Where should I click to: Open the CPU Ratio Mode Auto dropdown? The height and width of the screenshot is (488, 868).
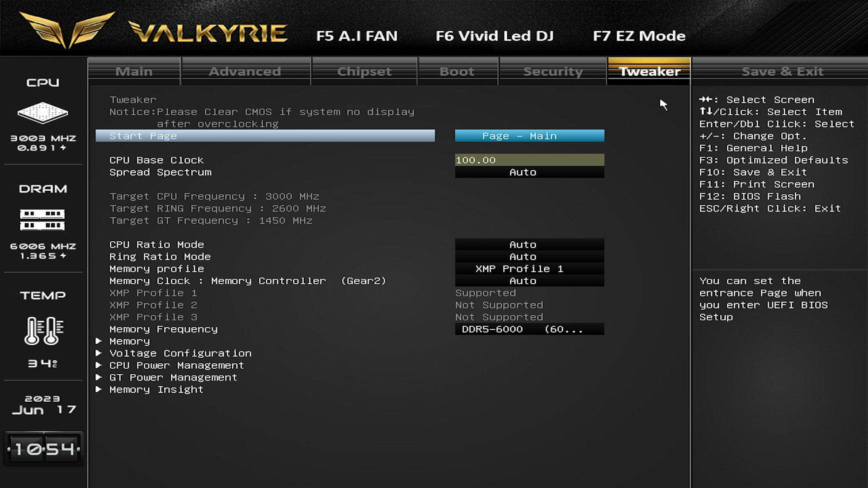click(x=529, y=244)
